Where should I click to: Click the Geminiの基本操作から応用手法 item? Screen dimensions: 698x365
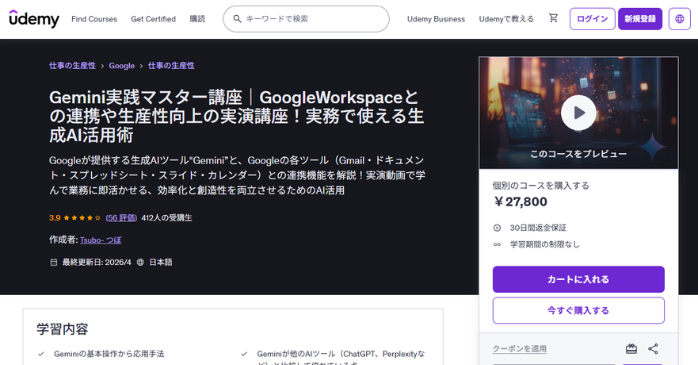tap(109, 354)
